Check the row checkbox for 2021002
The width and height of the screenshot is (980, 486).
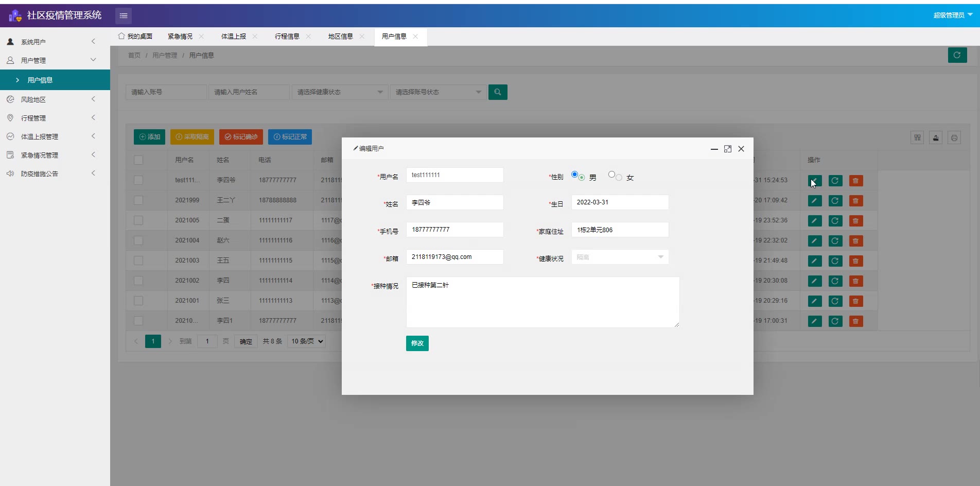click(138, 281)
